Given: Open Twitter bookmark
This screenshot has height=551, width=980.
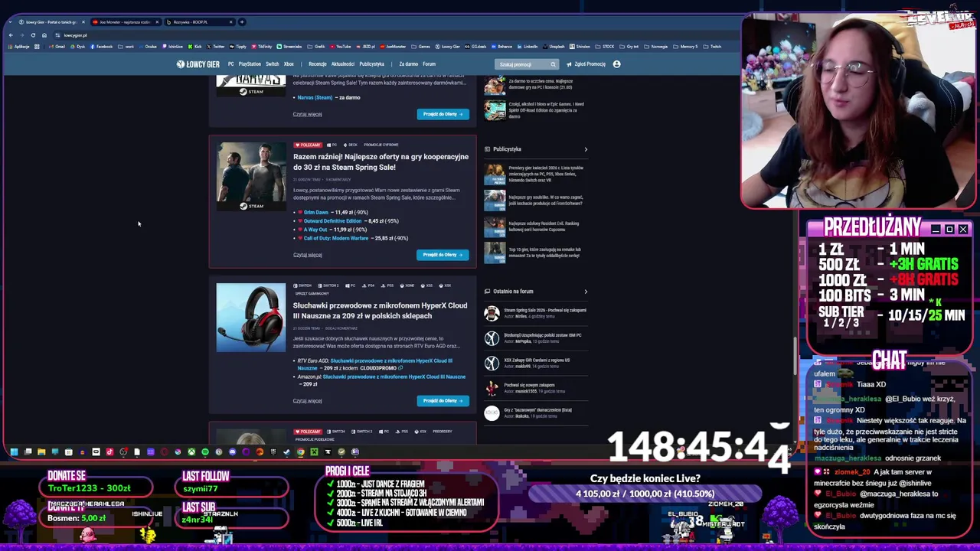Looking at the screenshot, I should pyautogui.click(x=215, y=47).
